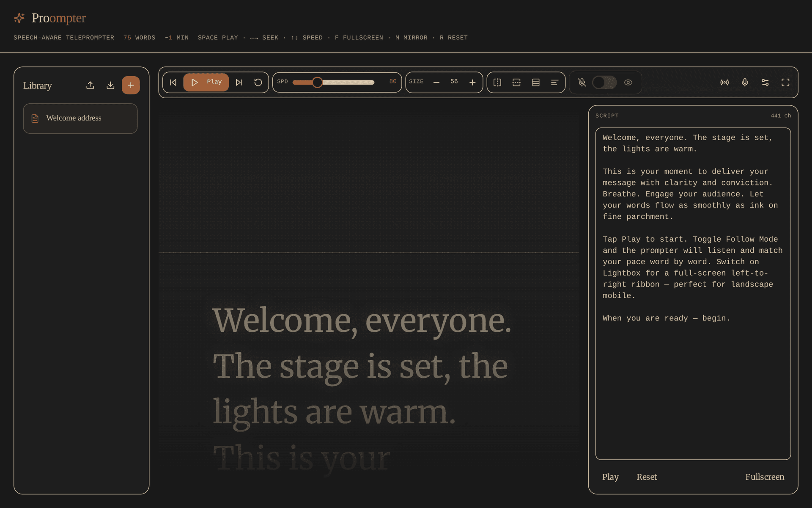Click the R RESET shortcut hint
Image resolution: width=812 pixels, height=508 pixels.
(x=453, y=38)
